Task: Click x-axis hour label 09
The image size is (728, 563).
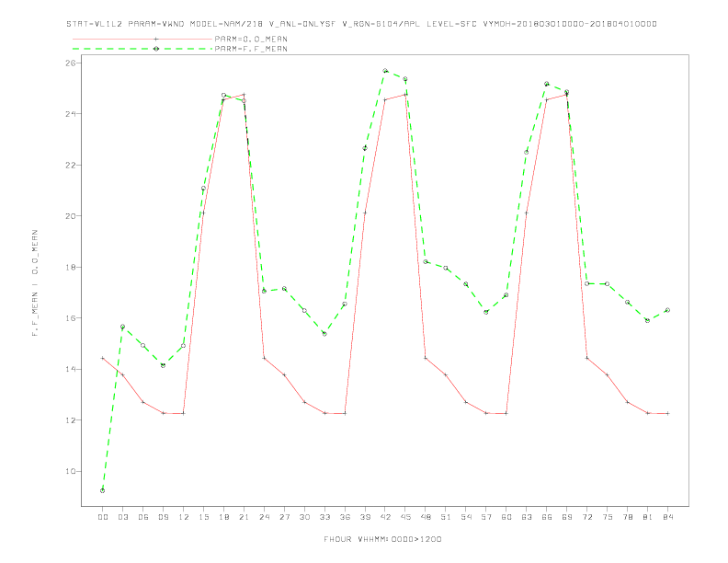Action: coord(164,517)
